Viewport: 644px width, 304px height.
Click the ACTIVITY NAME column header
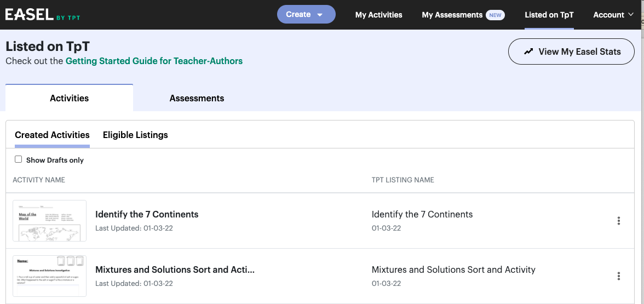38,180
